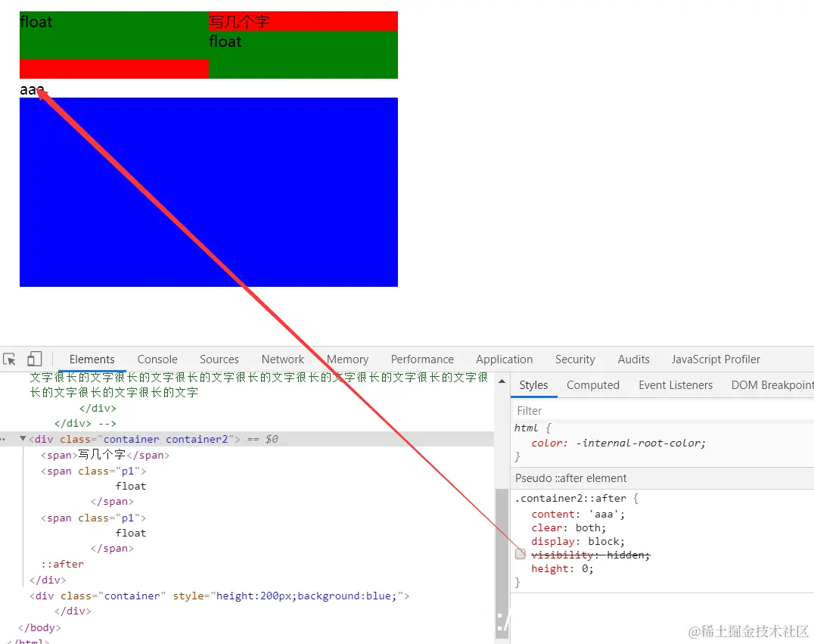
Task: Select the span containing 写几个字
Action: (x=105, y=455)
